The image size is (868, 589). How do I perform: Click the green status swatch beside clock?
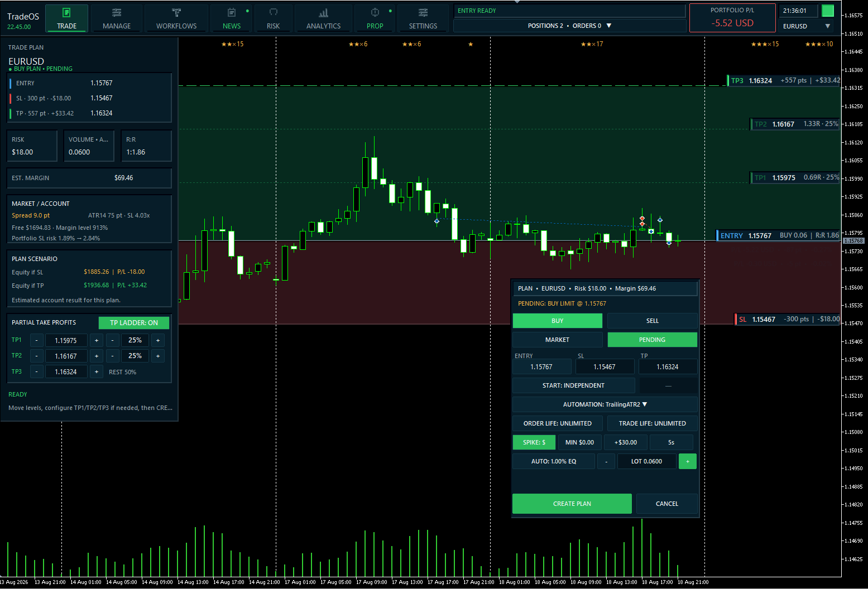tap(828, 11)
